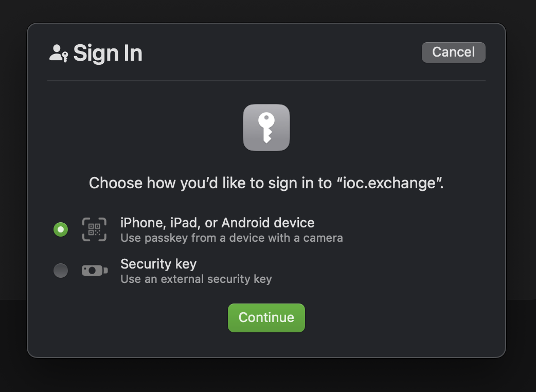Click the "Security key" option label
Image resolution: width=536 pixels, height=392 pixels.
(x=158, y=264)
